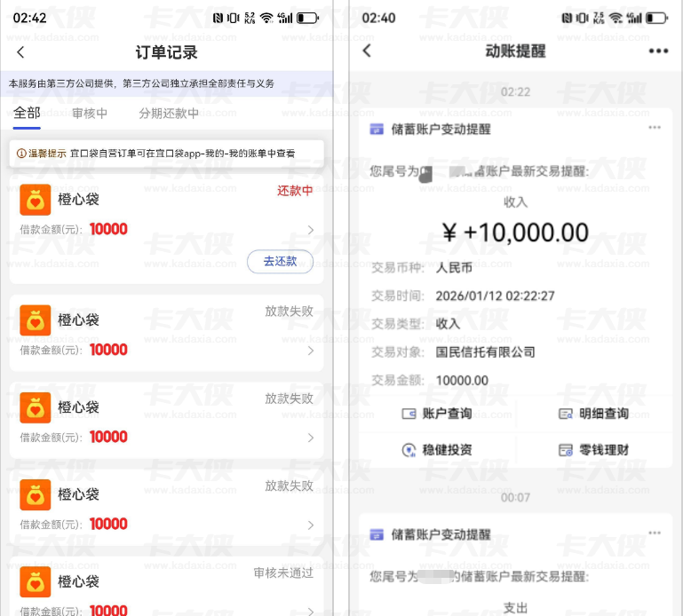Tap the 交易类型 value 收入
Image resolution: width=683 pixels, height=616 pixels.
coord(448,324)
